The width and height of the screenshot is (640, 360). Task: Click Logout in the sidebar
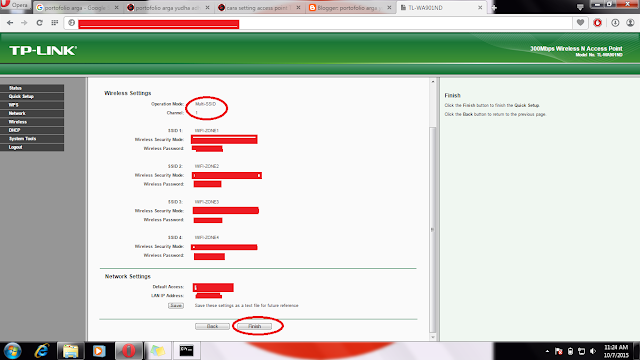[x=32, y=147]
